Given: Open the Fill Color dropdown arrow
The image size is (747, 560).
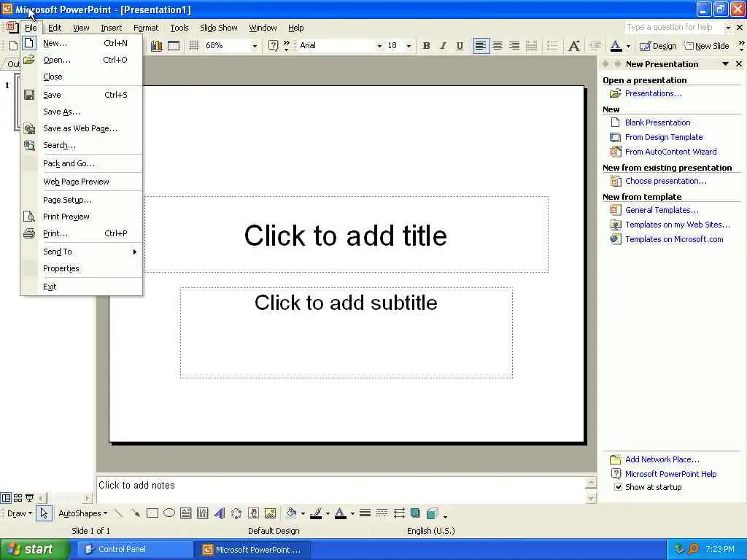Looking at the screenshot, I should [x=303, y=513].
